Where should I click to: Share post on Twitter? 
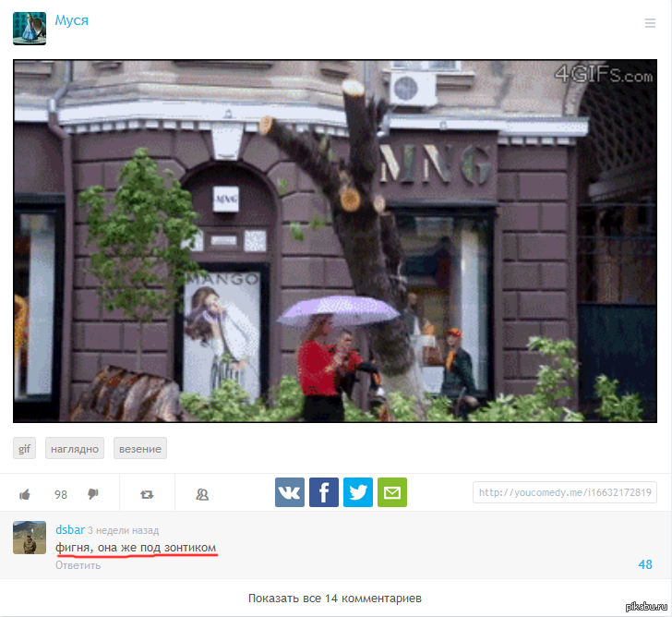[x=358, y=492]
